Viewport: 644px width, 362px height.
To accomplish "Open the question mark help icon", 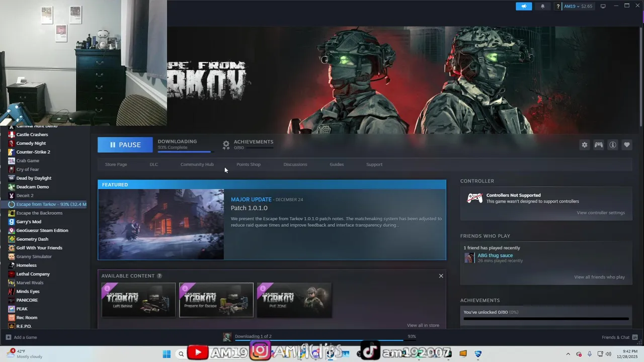I will [557, 7].
